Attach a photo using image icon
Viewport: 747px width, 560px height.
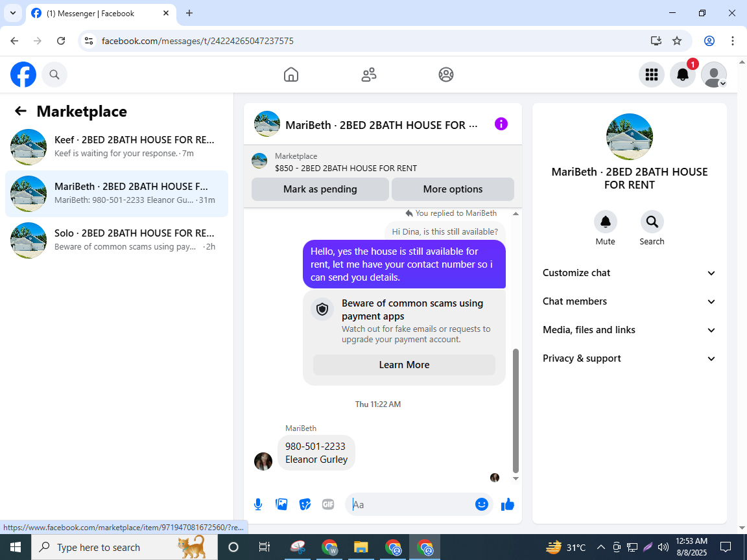(x=281, y=504)
